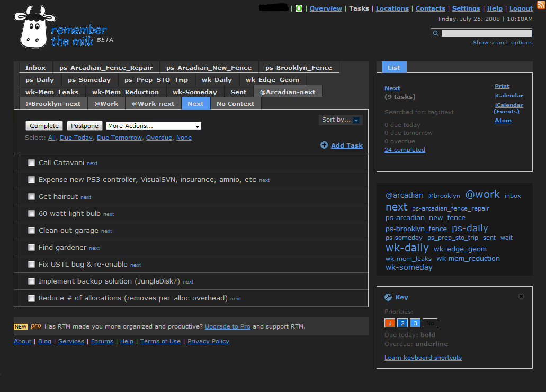Tick the Get haircut checkbox

tap(32, 197)
